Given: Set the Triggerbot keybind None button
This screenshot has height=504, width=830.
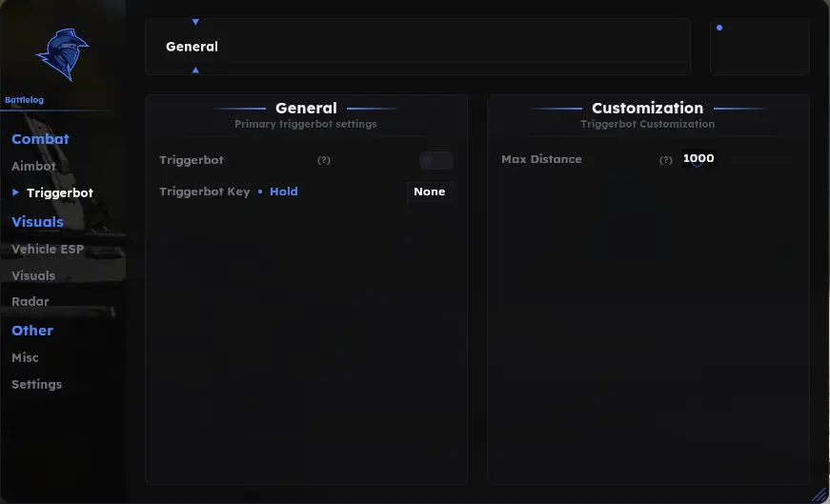Looking at the screenshot, I should click(429, 192).
